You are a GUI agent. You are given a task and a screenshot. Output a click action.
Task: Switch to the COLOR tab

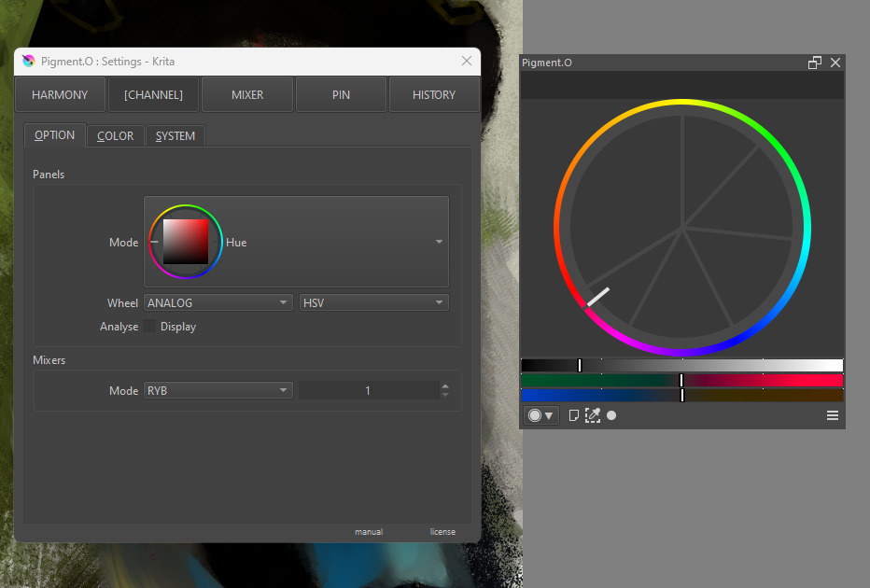(x=116, y=136)
